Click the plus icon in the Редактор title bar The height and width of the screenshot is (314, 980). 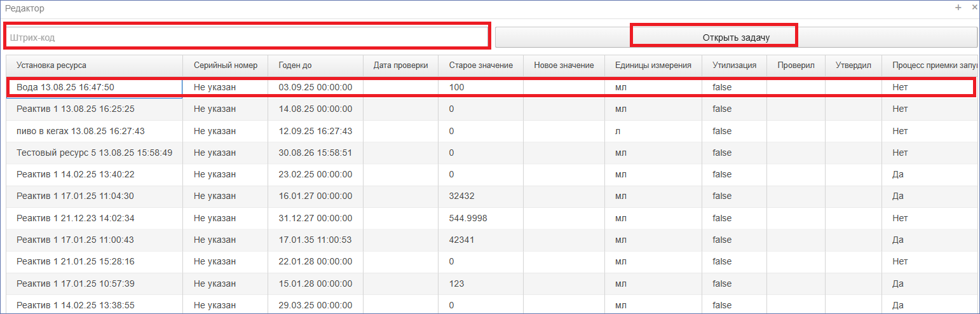[958, 8]
